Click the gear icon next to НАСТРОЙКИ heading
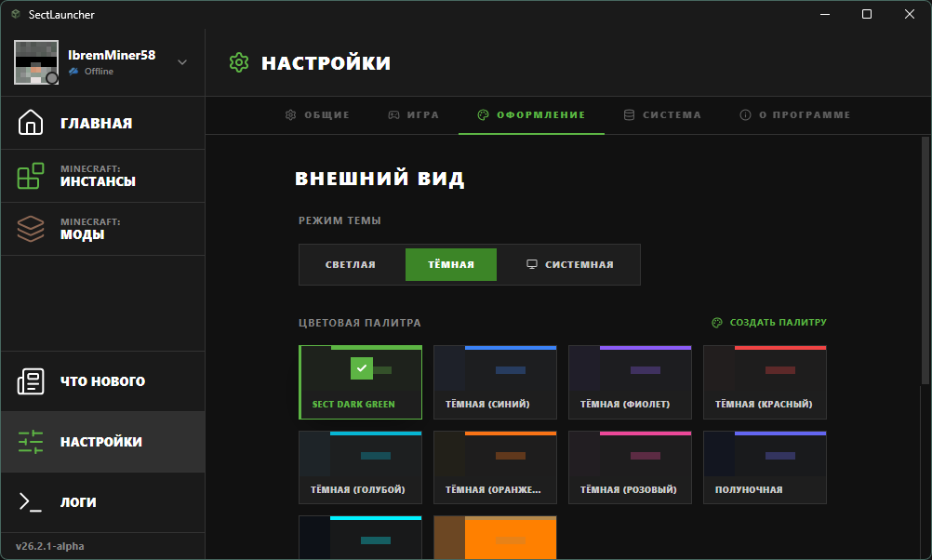 pyautogui.click(x=239, y=62)
